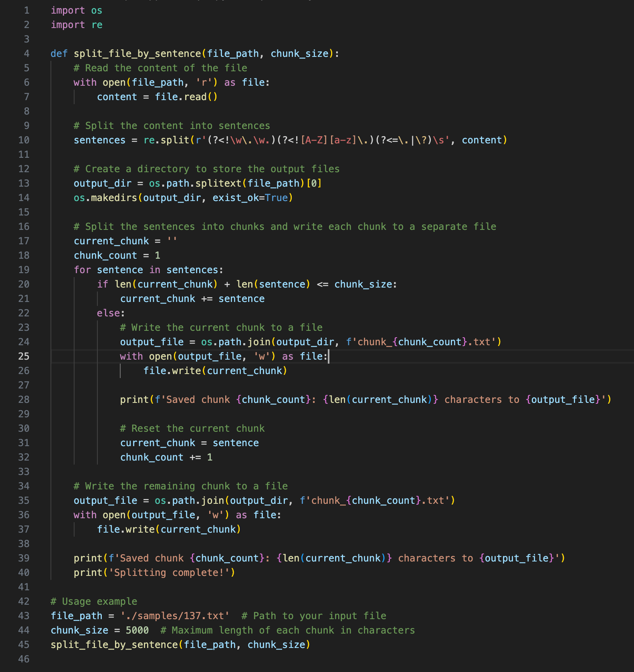Image resolution: width=634 pixels, height=672 pixels.
Task: Click 'chunk_count += 1' on line 32
Action: pos(166,457)
